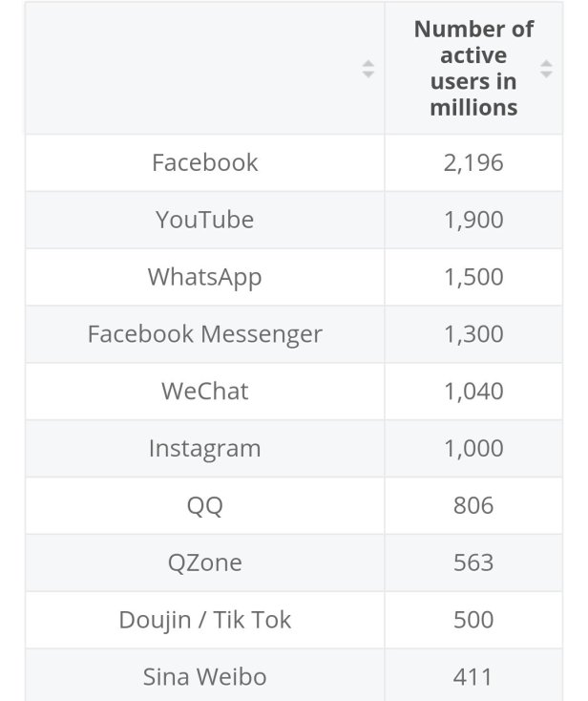Image resolution: width=588 pixels, height=701 pixels.
Task: Select the 1,500 WhatsApp value
Action: (x=473, y=277)
